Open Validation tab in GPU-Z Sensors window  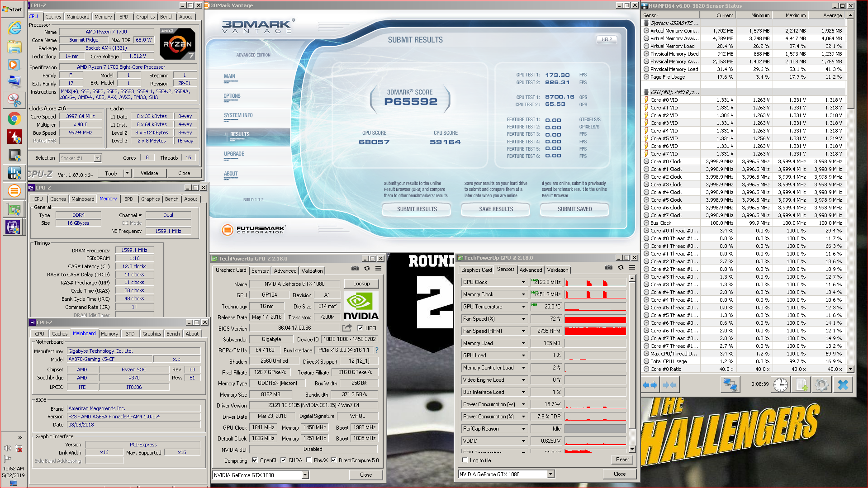point(557,270)
